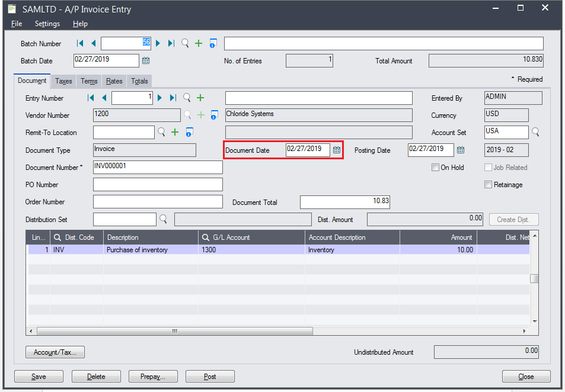This screenshot has width=565, height=392.
Task: Add new Remit-To Location
Action: click(x=175, y=132)
